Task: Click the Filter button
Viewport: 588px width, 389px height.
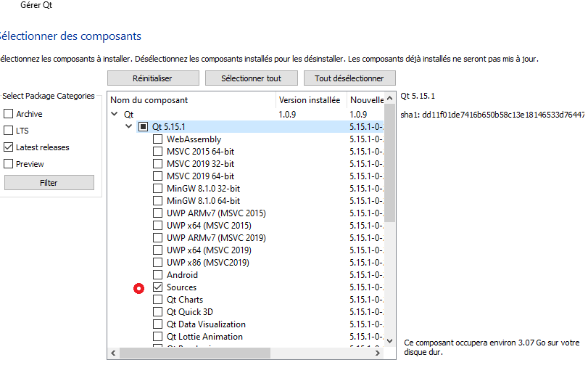Action: click(x=49, y=183)
